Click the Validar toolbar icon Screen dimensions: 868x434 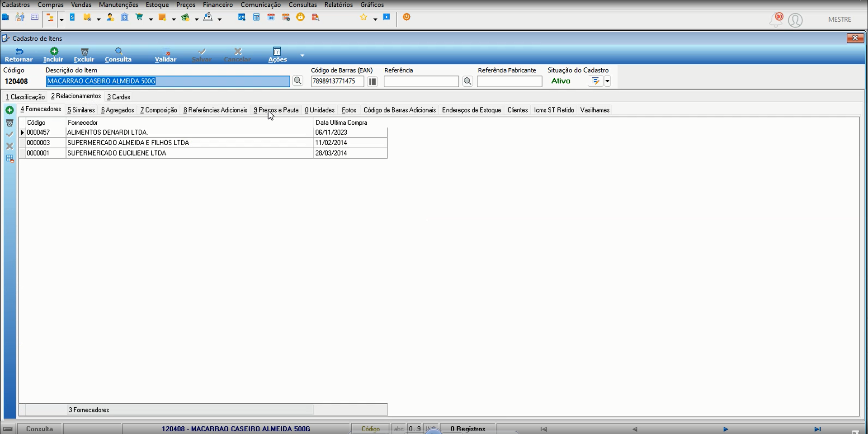click(166, 52)
